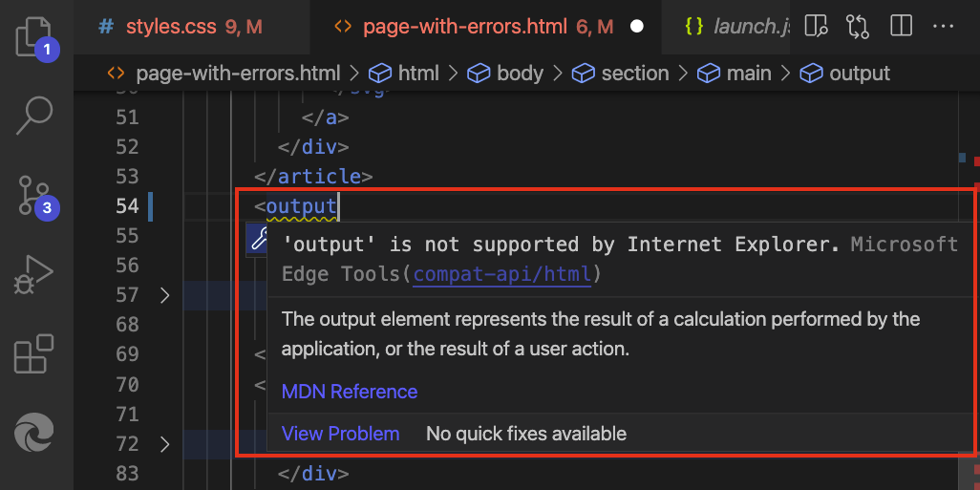Open Source Control view with badge 3

(34, 196)
